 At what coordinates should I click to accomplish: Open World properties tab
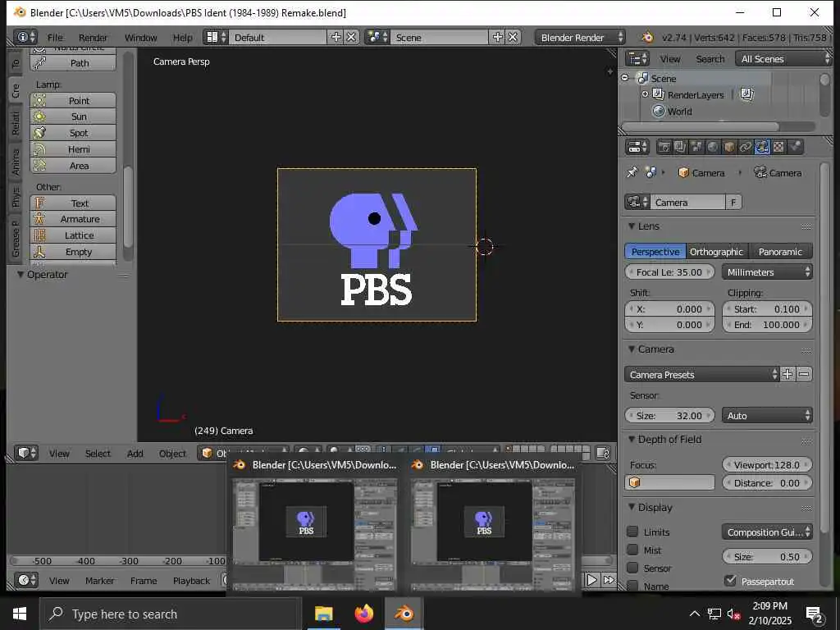713,147
